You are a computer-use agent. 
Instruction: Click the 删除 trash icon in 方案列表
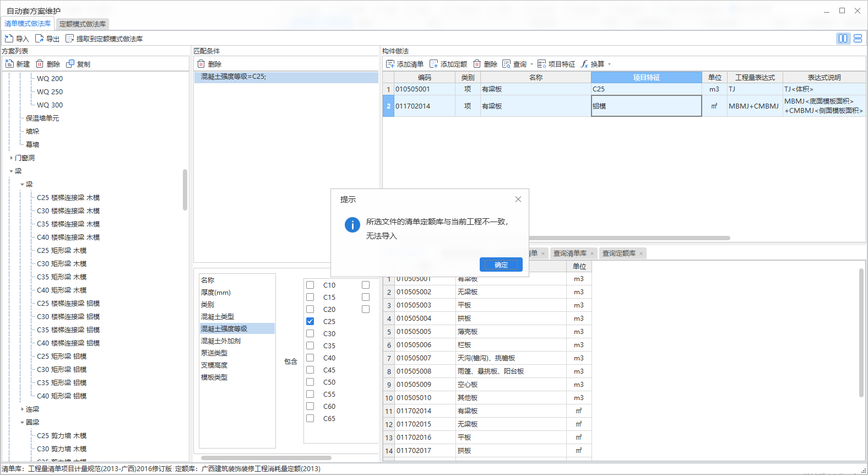click(x=40, y=64)
